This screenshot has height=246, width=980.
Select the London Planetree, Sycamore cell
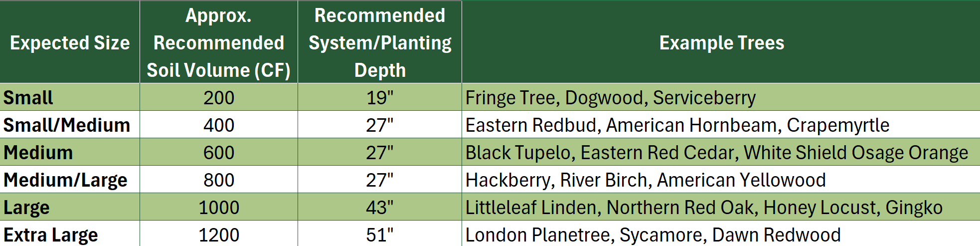pyautogui.click(x=721, y=234)
